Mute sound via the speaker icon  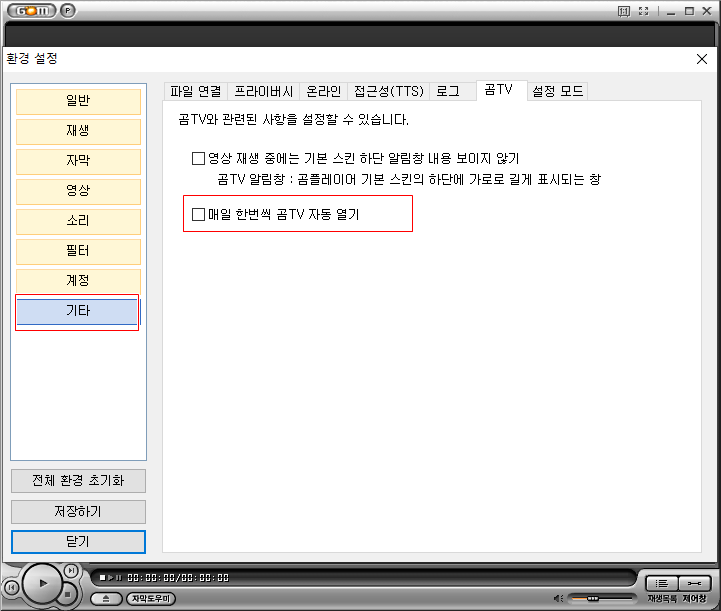(x=558, y=598)
